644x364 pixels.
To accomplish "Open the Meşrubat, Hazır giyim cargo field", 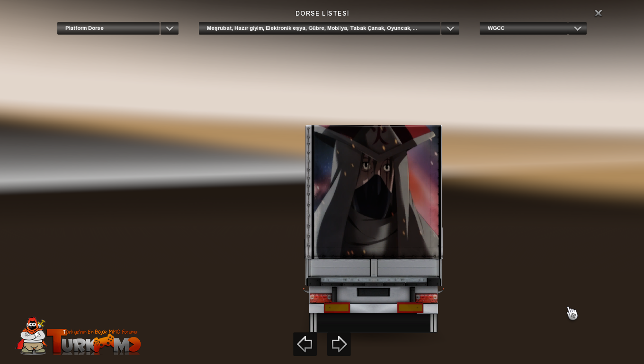I will pyautogui.click(x=320, y=28).
